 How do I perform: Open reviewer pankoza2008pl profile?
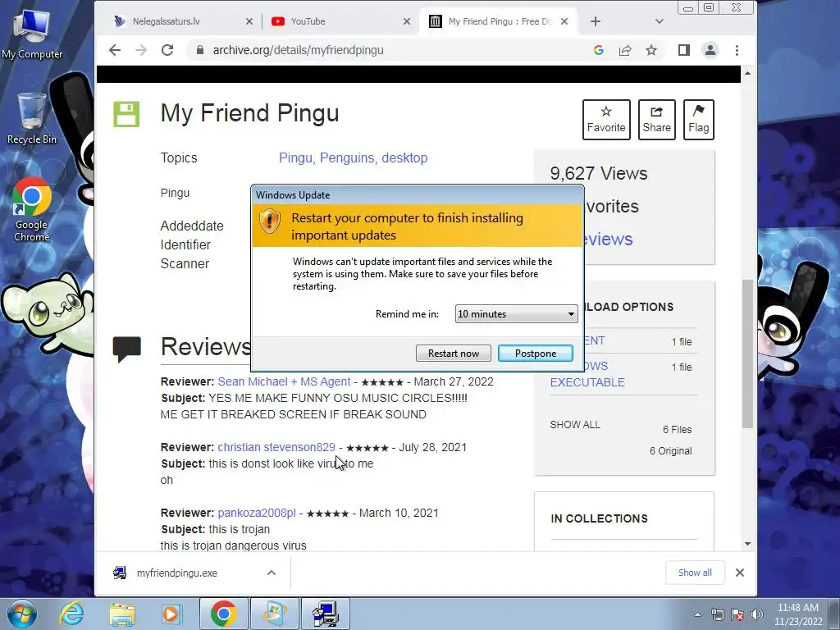pyautogui.click(x=257, y=513)
